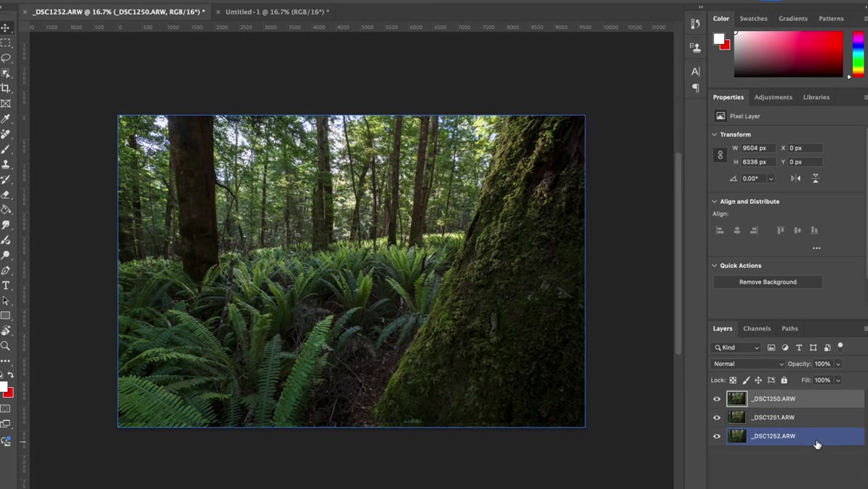Collapse the Transform section
868x489 pixels.
(x=715, y=135)
